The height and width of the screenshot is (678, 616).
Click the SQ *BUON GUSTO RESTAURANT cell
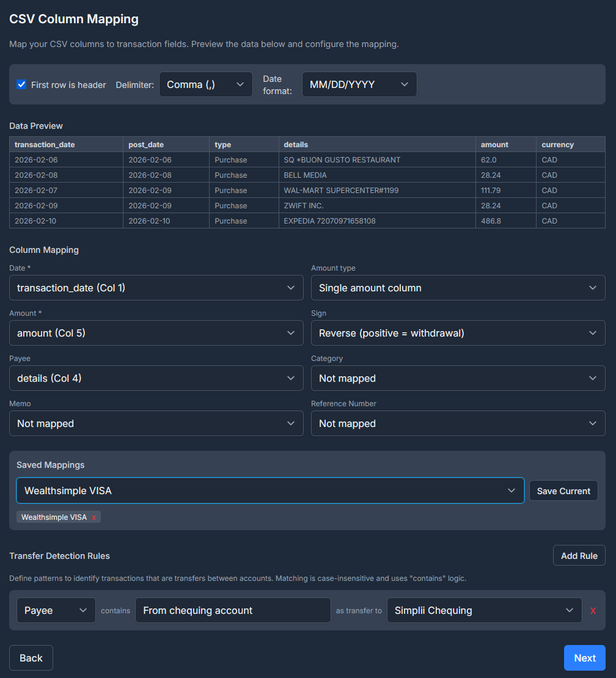pos(377,159)
